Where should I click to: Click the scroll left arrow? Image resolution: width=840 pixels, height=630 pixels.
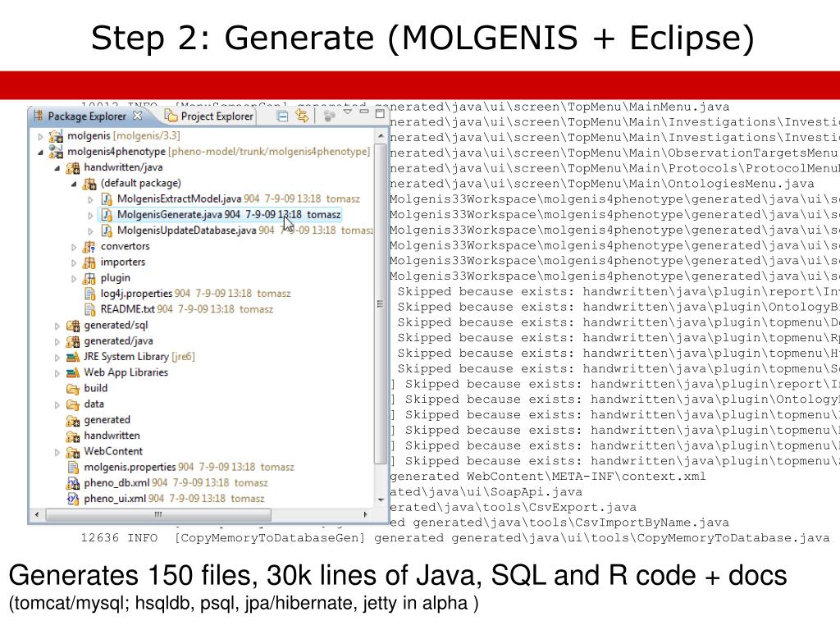pyautogui.click(x=36, y=515)
